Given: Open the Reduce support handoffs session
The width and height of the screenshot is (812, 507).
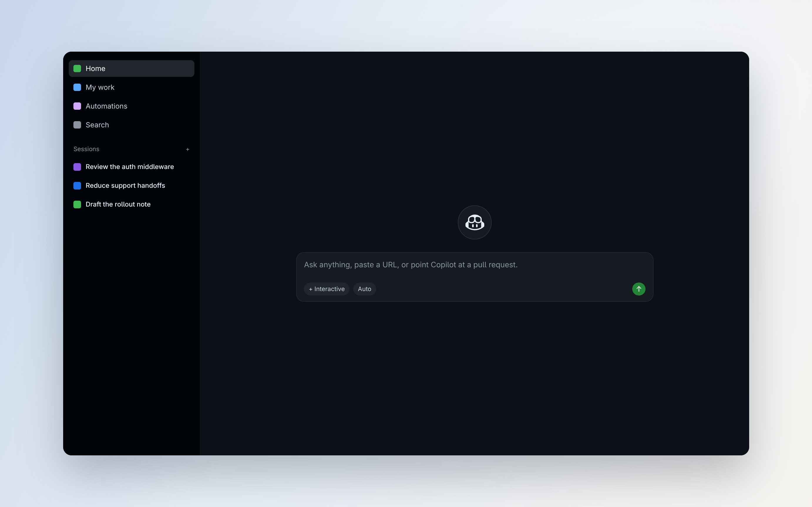Looking at the screenshot, I should click(x=131, y=185).
